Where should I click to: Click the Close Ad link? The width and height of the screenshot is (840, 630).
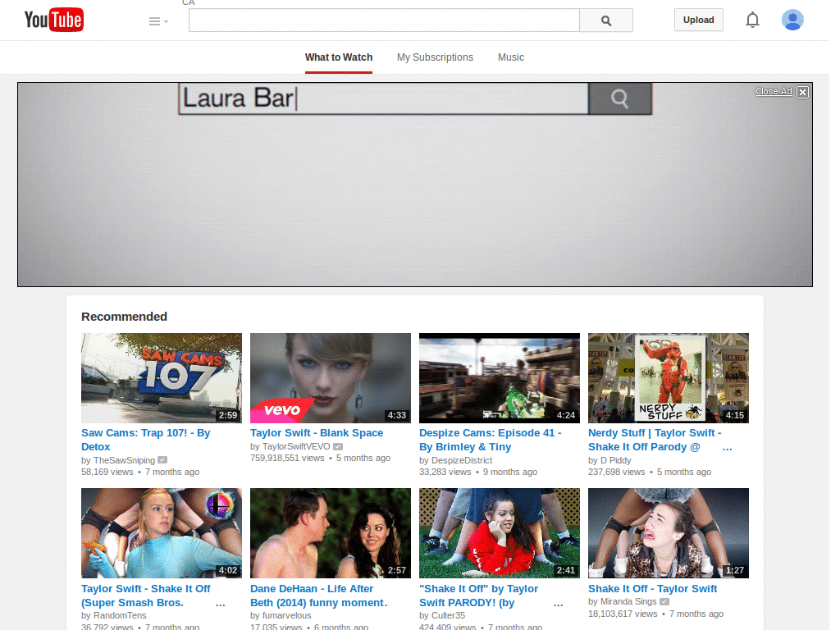pos(773,91)
